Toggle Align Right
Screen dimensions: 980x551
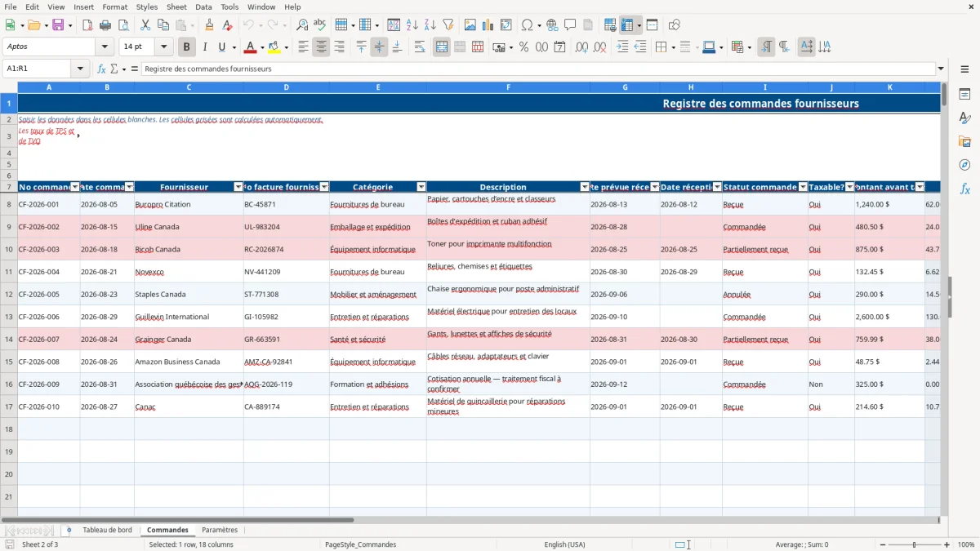339,47
